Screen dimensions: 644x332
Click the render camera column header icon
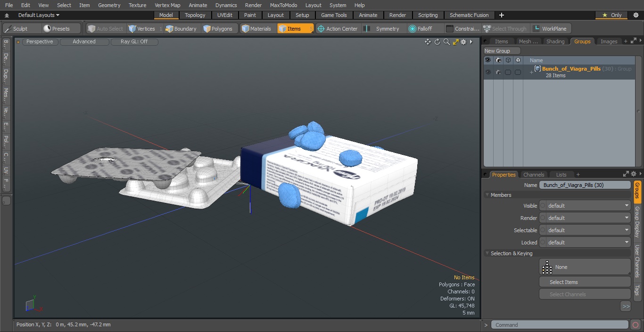(x=498, y=60)
